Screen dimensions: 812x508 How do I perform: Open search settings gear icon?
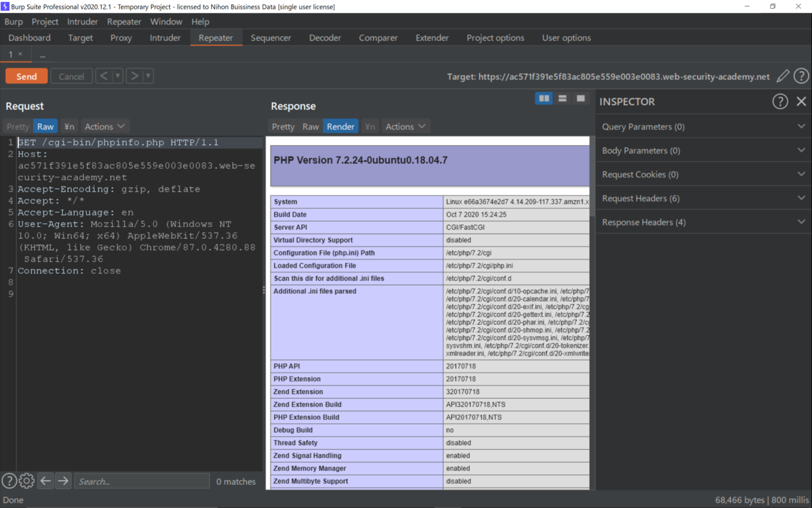26,481
